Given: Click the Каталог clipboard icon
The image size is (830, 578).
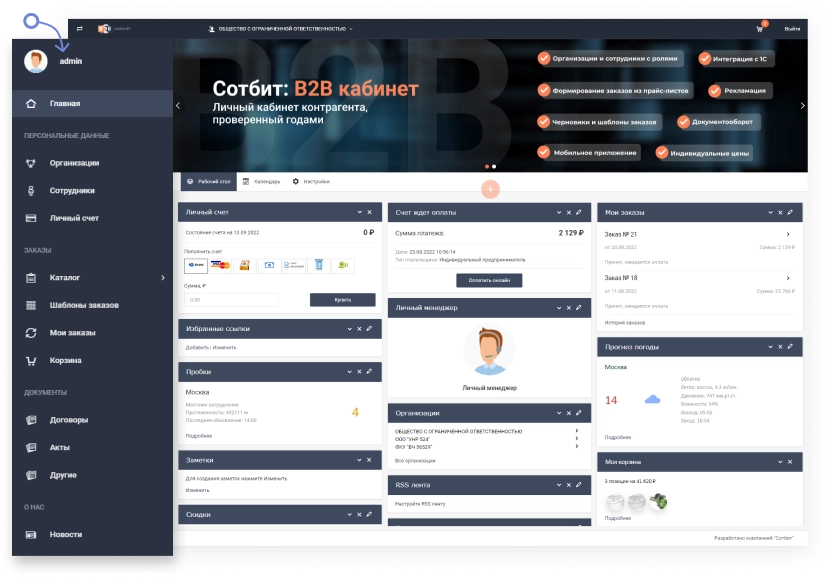Looking at the screenshot, I should point(31,278).
